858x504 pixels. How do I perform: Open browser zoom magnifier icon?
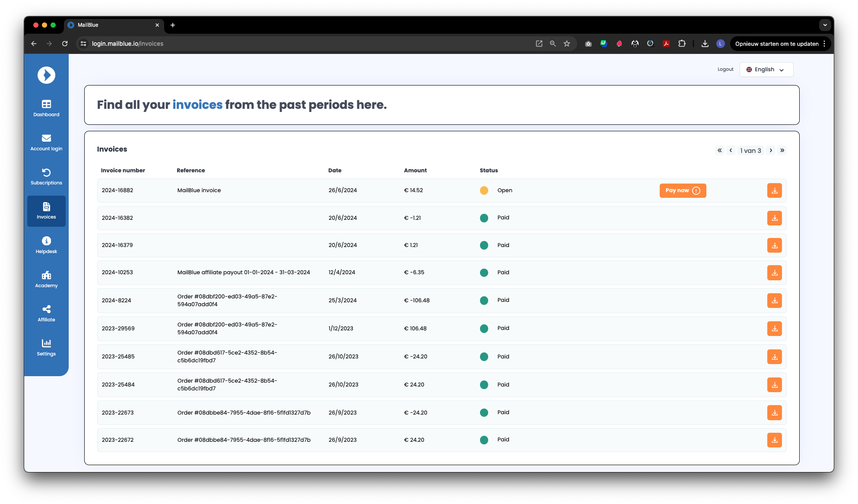pyautogui.click(x=553, y=44)
